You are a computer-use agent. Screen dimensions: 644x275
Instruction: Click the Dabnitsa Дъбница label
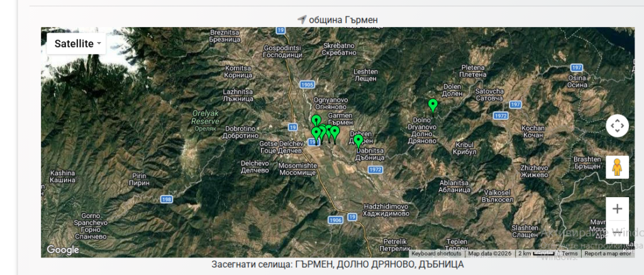pyautogui.click(x=370, y=154)
